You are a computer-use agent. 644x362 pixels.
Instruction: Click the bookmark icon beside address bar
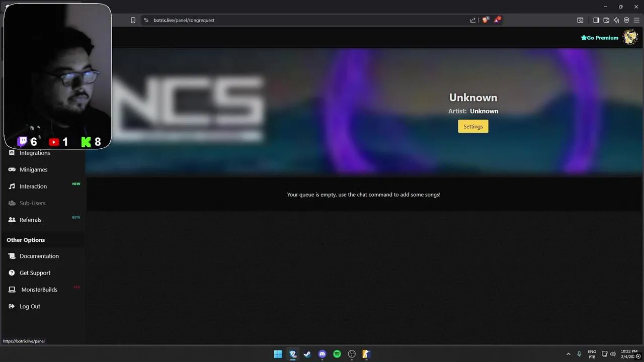coord(133,20)
